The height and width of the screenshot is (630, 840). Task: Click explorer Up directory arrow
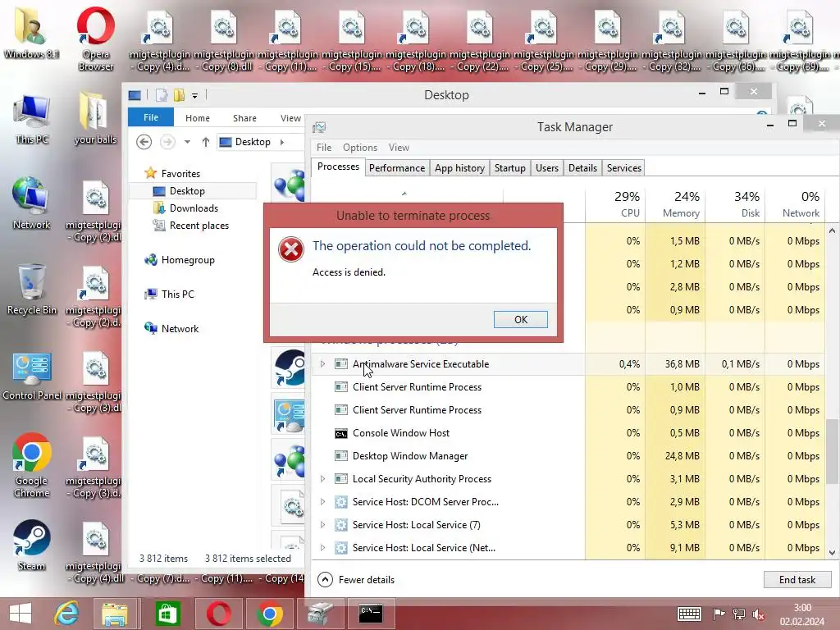coord(206,142)
